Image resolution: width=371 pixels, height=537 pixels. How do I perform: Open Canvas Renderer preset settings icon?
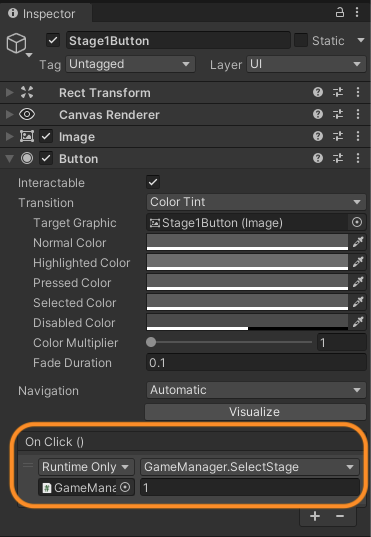tap(338, 114)
